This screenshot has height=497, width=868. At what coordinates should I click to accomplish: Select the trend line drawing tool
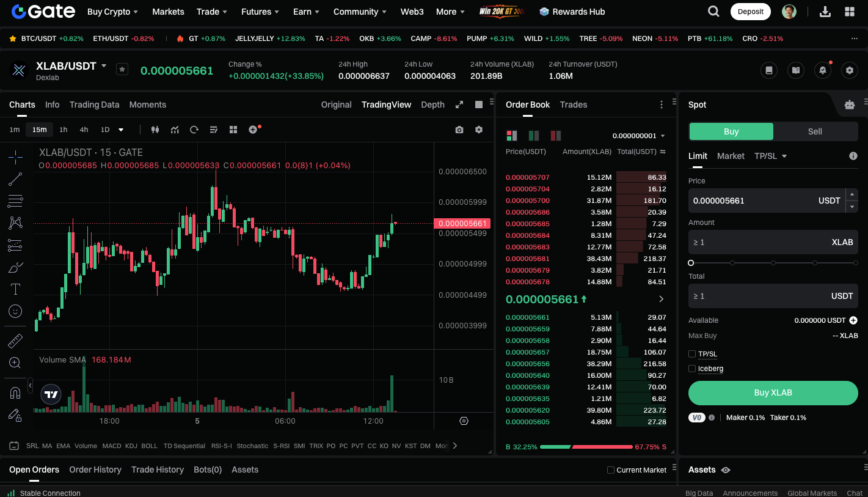15,179
